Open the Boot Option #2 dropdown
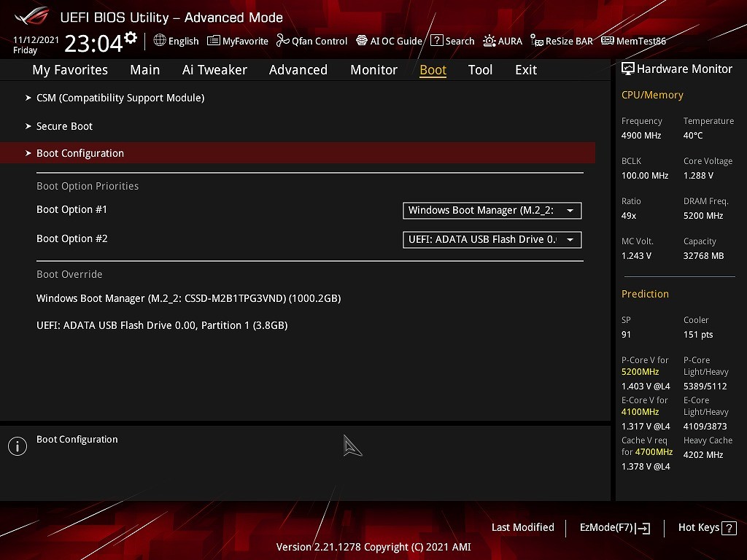This screenshot has height=560, width=747. 492,240
